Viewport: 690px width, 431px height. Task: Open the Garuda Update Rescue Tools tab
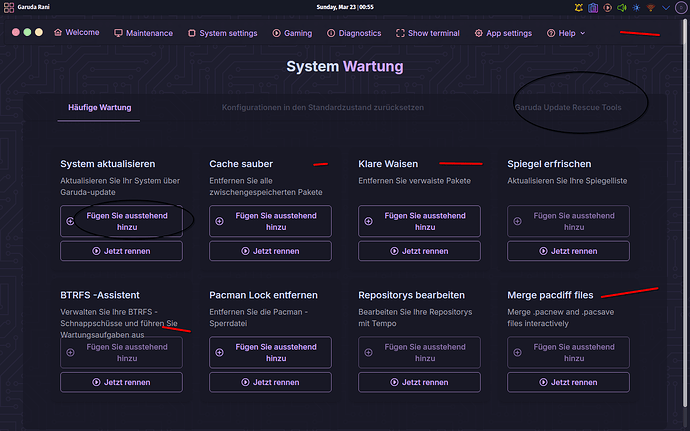(568, 107)
